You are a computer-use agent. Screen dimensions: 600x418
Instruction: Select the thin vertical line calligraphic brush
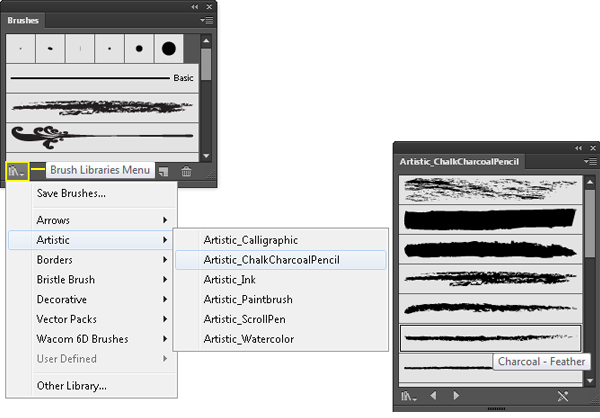click(80, 49)
